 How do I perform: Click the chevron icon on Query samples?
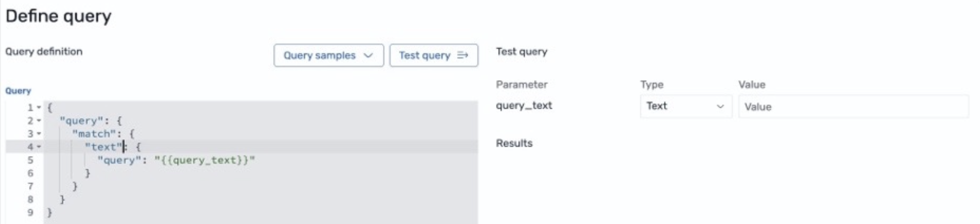[368, 55]
